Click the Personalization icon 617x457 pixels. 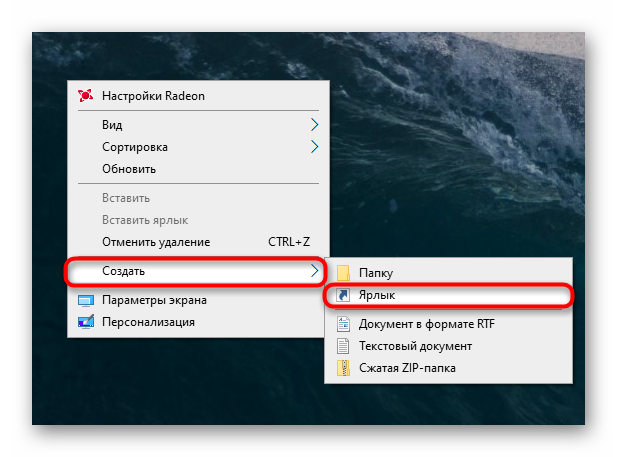point(86,322)
